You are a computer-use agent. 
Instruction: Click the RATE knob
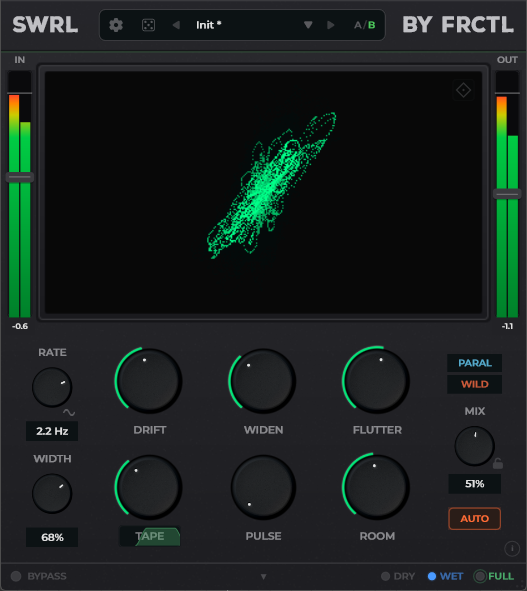click(52, 387)
